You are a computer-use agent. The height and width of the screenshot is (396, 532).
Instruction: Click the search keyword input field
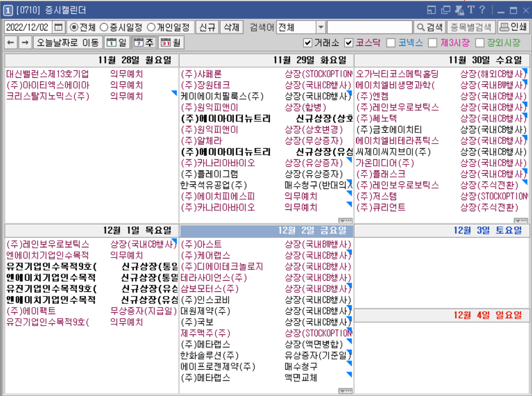[x=369, y=27]
